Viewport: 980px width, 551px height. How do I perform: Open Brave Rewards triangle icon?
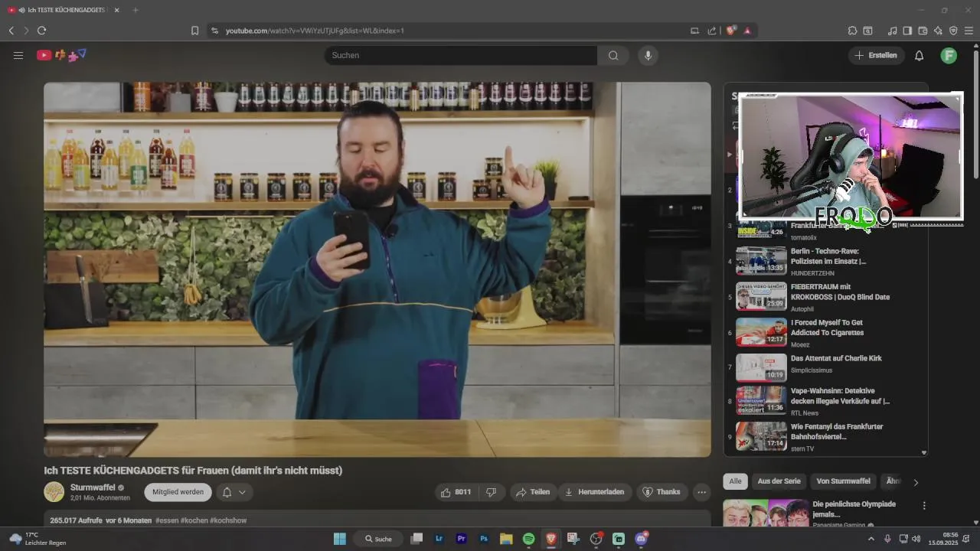pyautogui.click(x=747, y=31)
